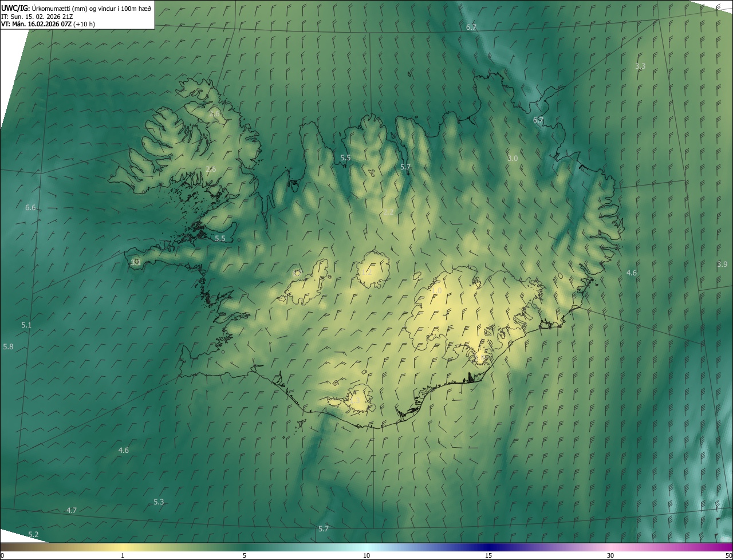The width and height of the screenshot is (733, 560).
Task: Click the 'UWC/IG: Úrkomumætti (mm)' title line
Action: pyautogui.click(x=76, y=7)
